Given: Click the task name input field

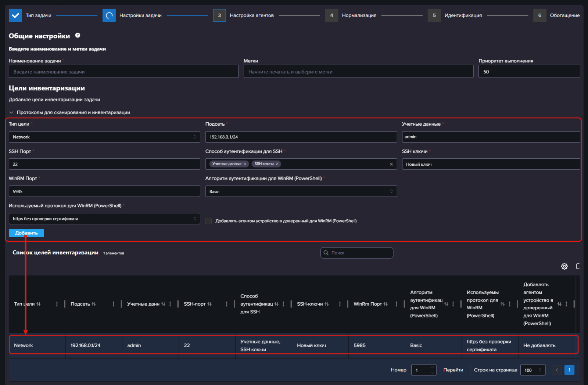Looking at the screenshot, I should click(123, 72).
